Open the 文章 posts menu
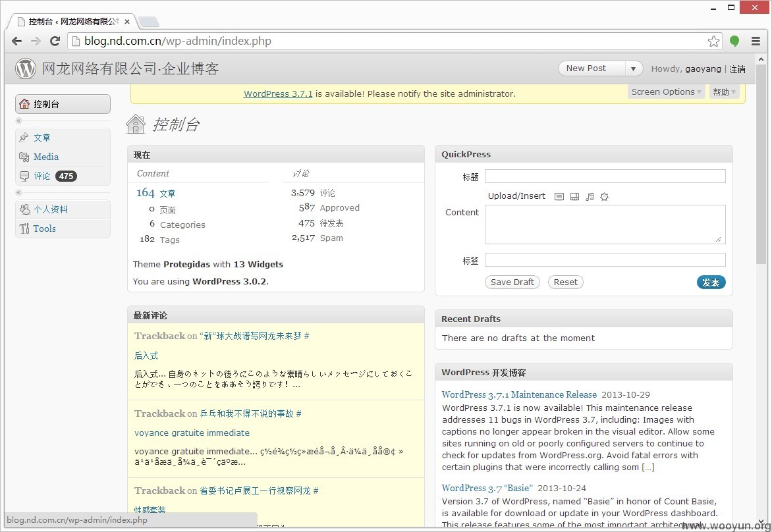 tap(63, 138)
